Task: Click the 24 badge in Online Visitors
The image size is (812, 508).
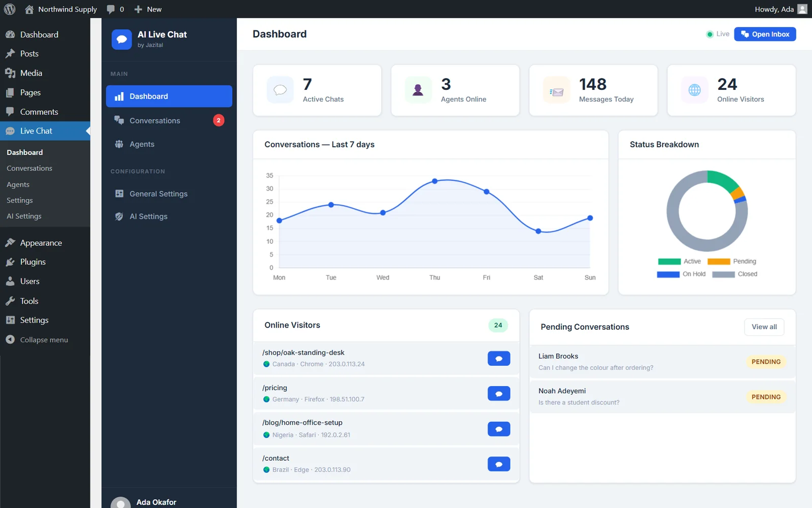Action: tap(498, 325)
